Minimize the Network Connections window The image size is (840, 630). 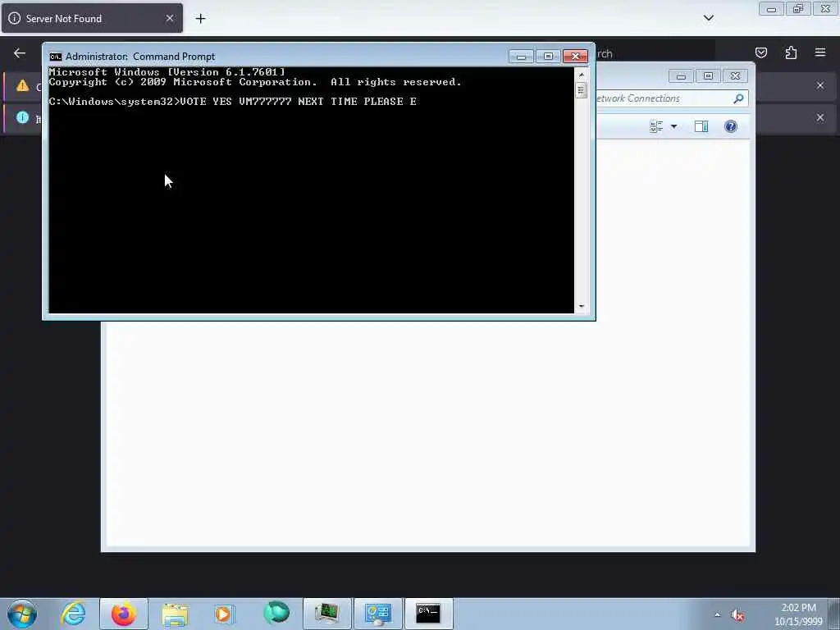click(x=681, y=76)
